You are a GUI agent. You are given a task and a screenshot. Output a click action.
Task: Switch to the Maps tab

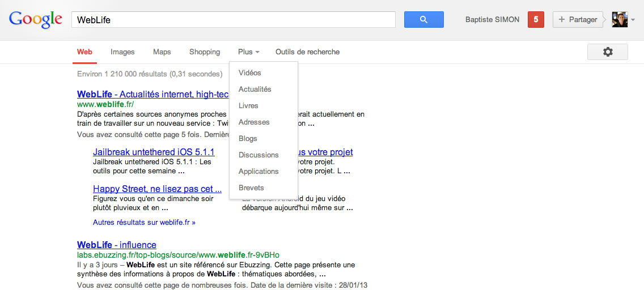(162, 52)
